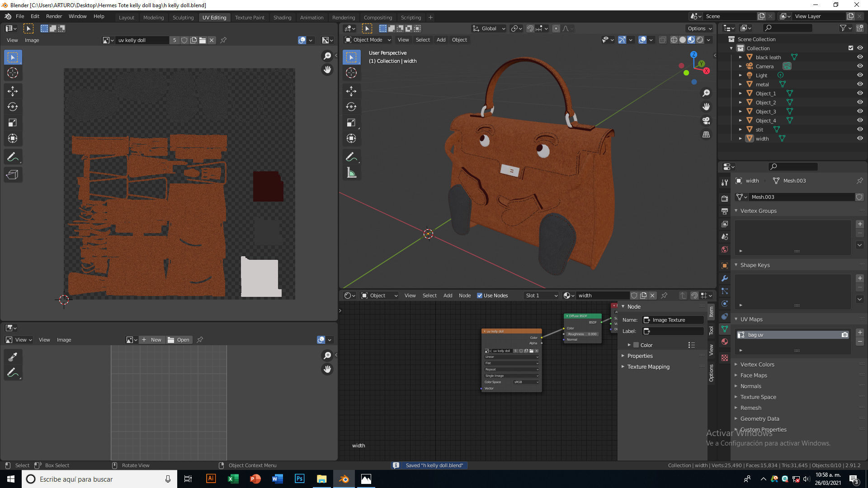
Task: Toggle Collection exclude checkbox in outliner
Action: (x=850, y=48)
